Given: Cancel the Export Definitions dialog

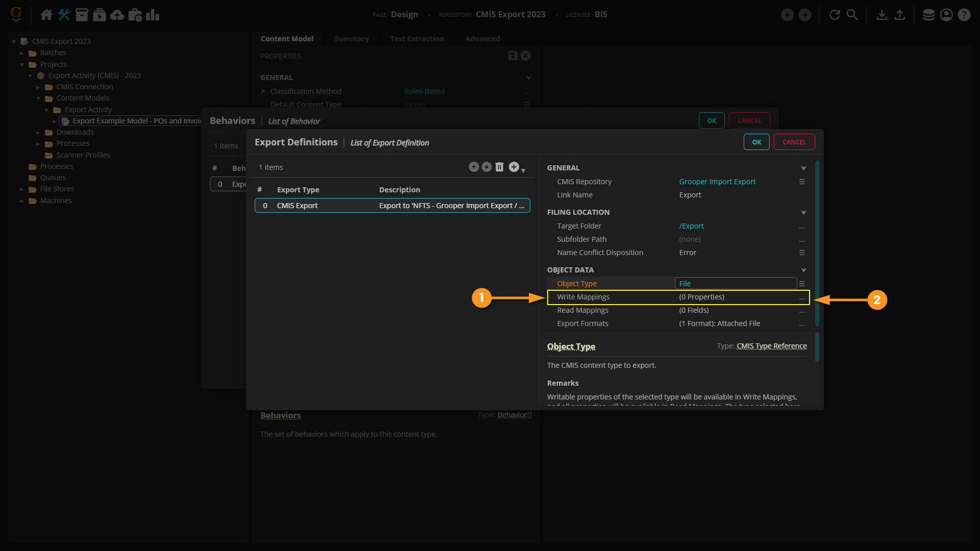Looking at the screenshot, I should point(794,142).
